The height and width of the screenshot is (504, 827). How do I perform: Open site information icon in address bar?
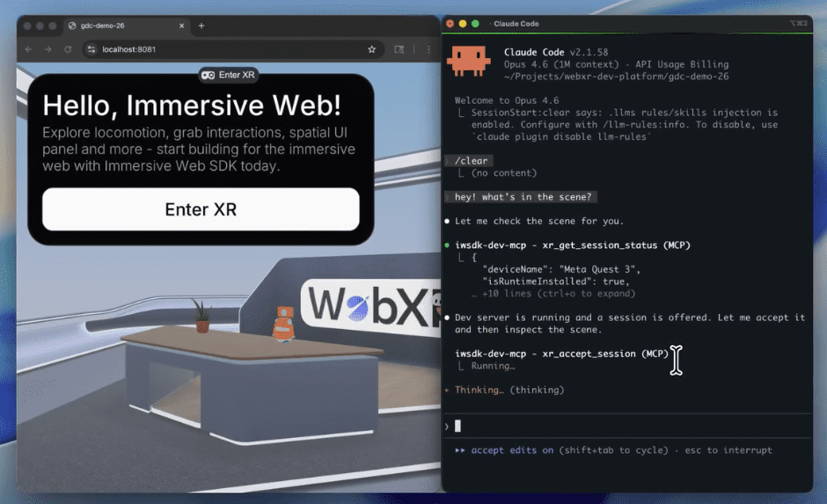pos(91,49)
